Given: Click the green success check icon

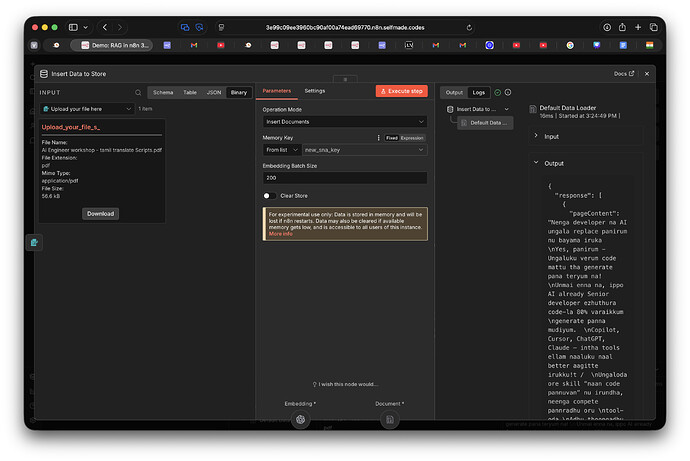Looking at the screenshot, I should [x=498, y=92].
